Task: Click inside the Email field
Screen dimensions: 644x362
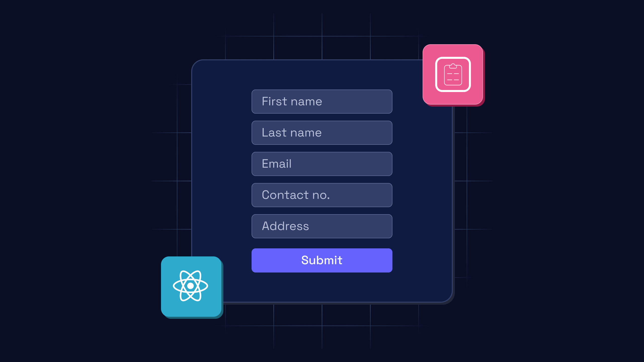Action: [x=321, y=164]
